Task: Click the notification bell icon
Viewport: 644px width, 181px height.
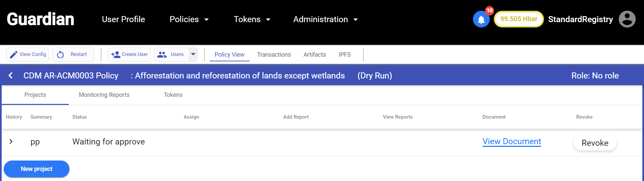Action: [481, 19]
